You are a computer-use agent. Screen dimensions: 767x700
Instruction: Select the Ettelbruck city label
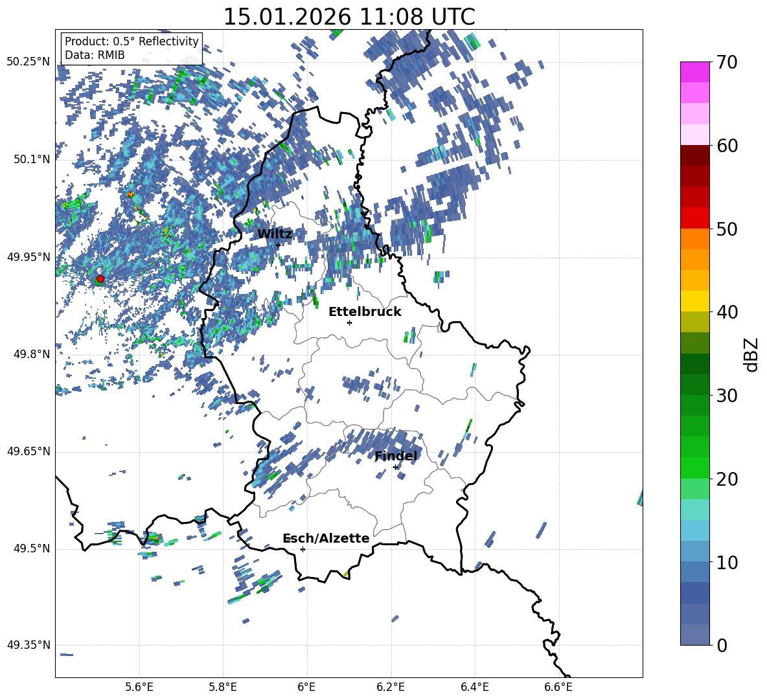click(x=365, y=312)
